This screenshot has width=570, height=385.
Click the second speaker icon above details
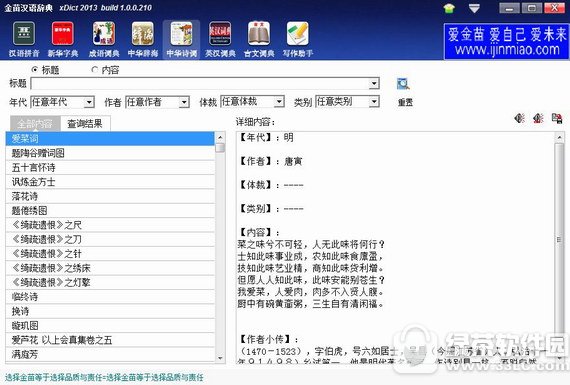click(538, 118)
